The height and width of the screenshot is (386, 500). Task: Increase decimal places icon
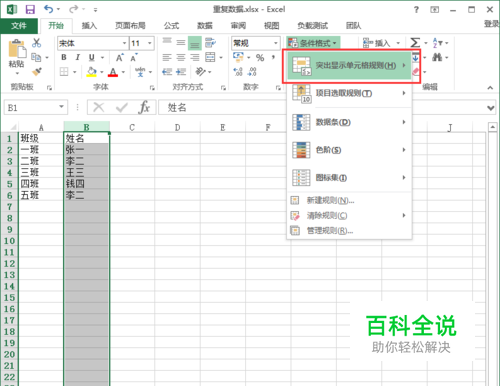[238, 72]
